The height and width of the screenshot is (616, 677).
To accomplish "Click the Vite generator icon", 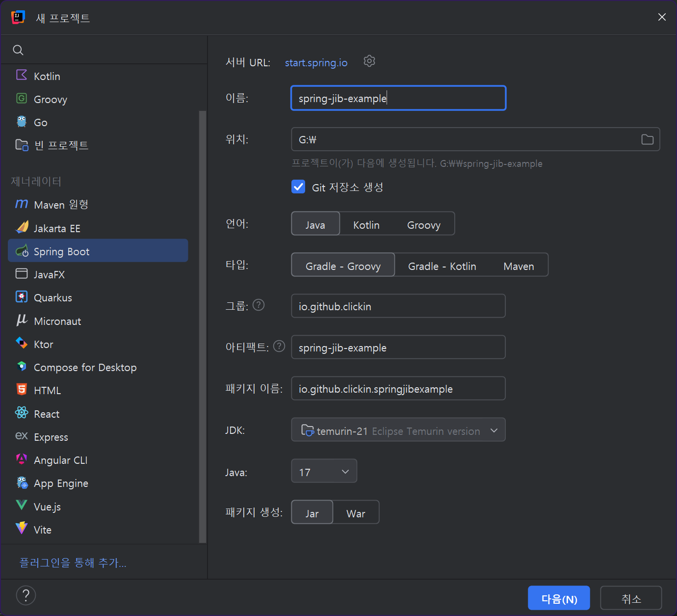I will coord(22,529).
